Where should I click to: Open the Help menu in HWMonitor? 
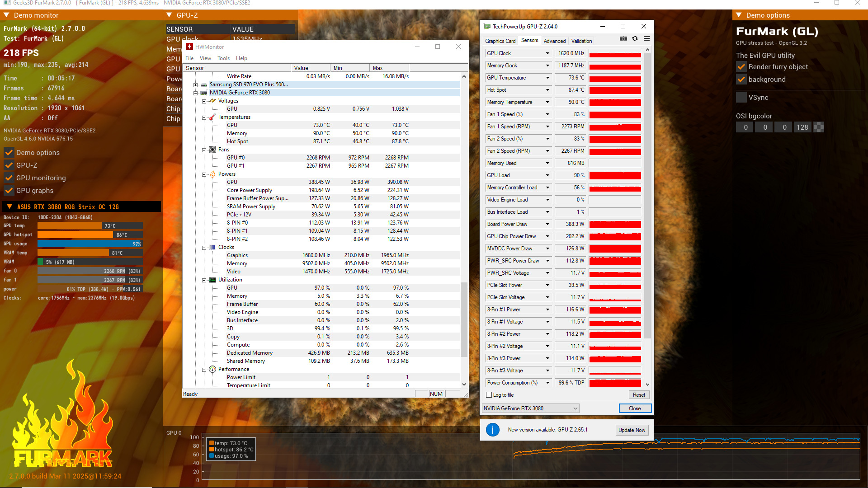(x=241, y=58)
